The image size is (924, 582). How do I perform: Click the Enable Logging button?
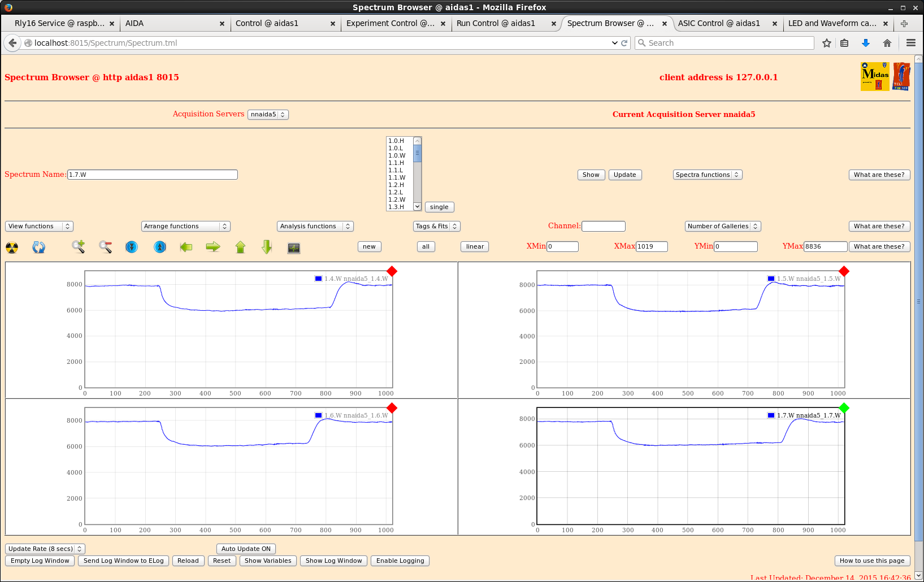coord(400,561)
